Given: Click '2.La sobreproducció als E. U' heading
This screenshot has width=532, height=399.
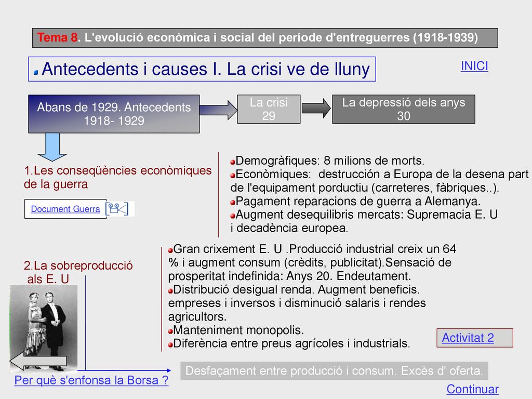Looking at the screenshot, I should pos(78,272).
